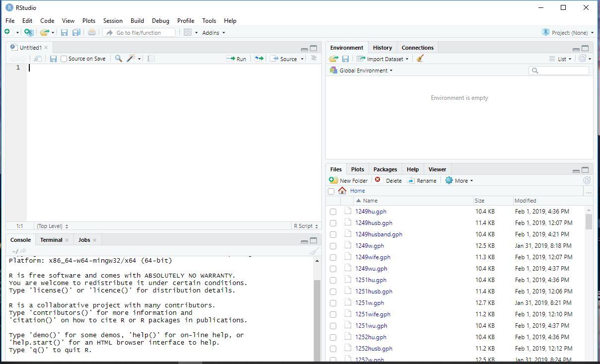Re-run the previous code region
Viewport: 600px width, 364px height.
[259, 59]
